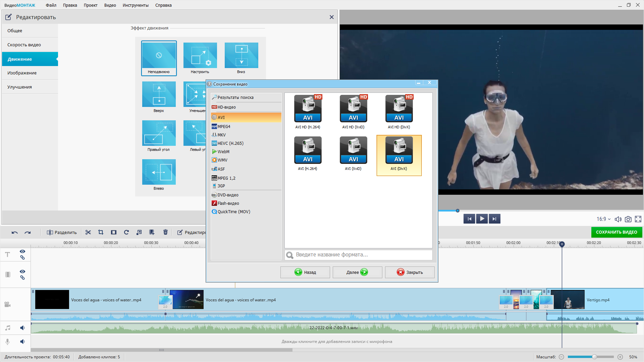The width and height of the screenshot is (644, 362).
Task: Mute the music track speaker
Action: pos(22,328)
